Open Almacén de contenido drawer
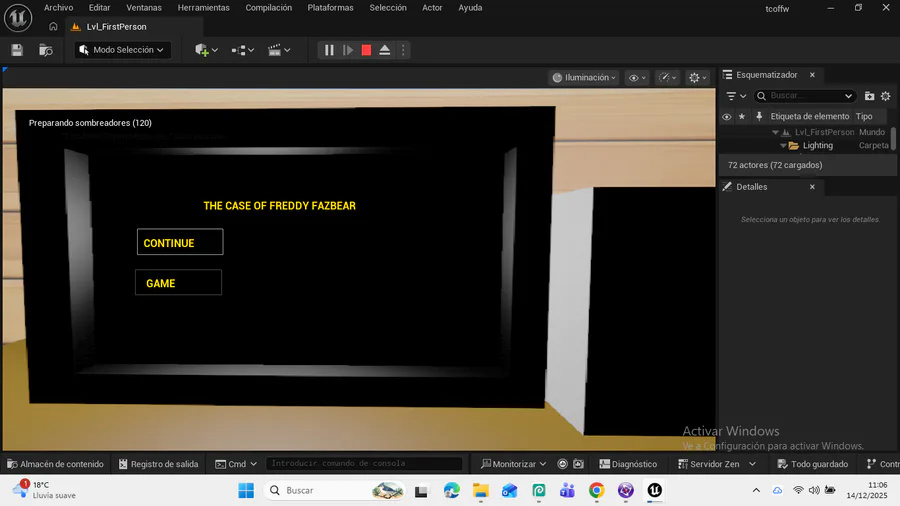 55,464
